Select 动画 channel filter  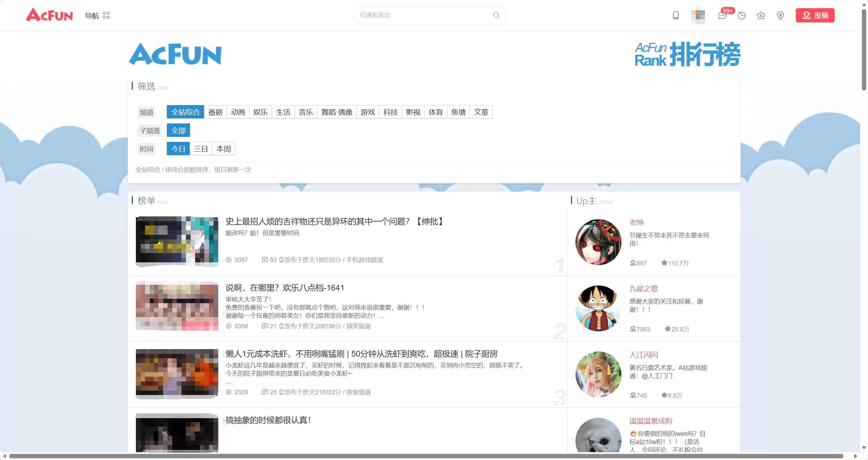238,112
